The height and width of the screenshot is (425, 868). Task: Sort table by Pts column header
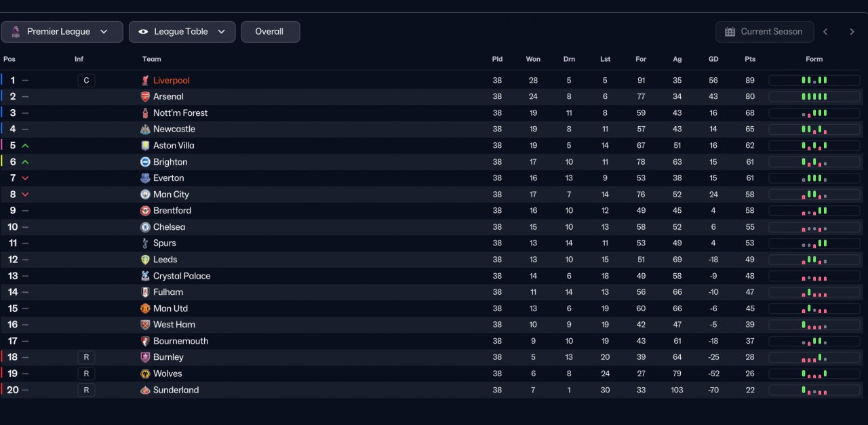pos(750,59)
